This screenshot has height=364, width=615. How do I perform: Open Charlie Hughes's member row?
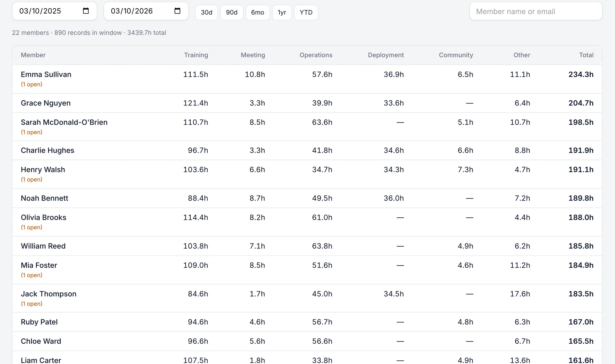pyautogui.click(x=307, y=150)
